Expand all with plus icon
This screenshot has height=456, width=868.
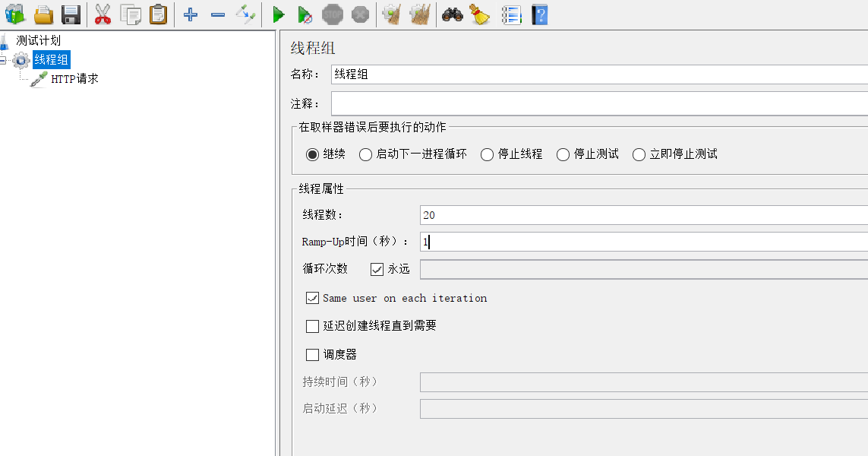coord(191,14)
